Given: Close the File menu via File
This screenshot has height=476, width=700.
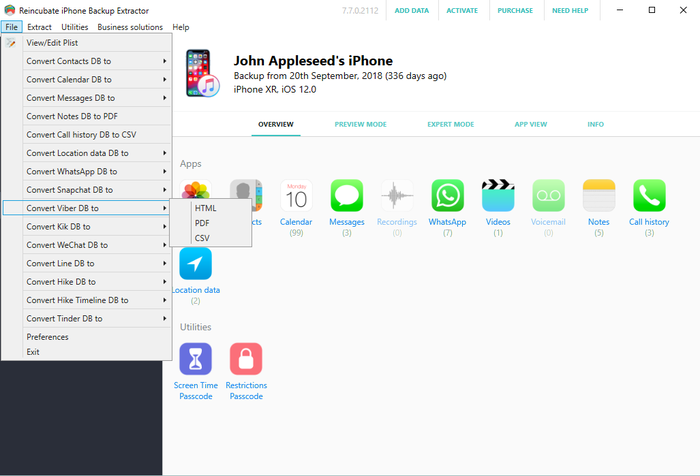Looking at the screenshot, I should (x=12, y=27).
